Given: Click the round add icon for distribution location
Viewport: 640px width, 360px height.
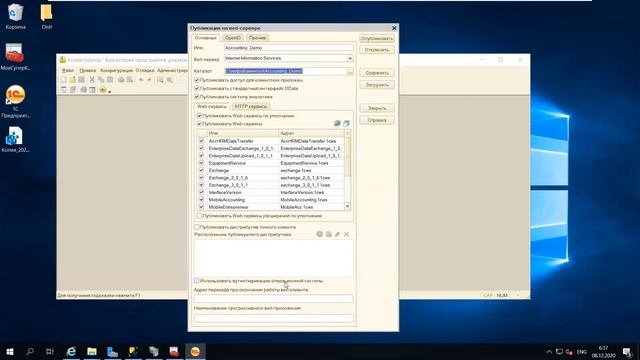Looking at the screenshot, I should click(320, 234).
